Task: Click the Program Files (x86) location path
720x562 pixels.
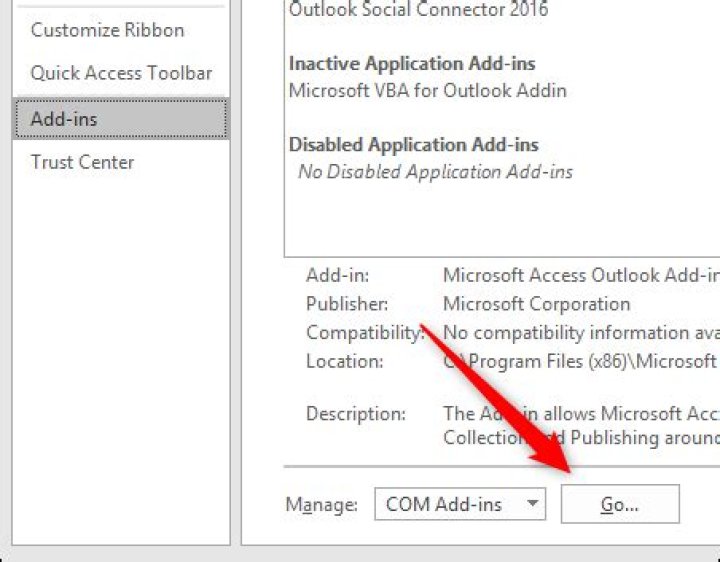Action: pyautogui.click(x=581, y=362)
